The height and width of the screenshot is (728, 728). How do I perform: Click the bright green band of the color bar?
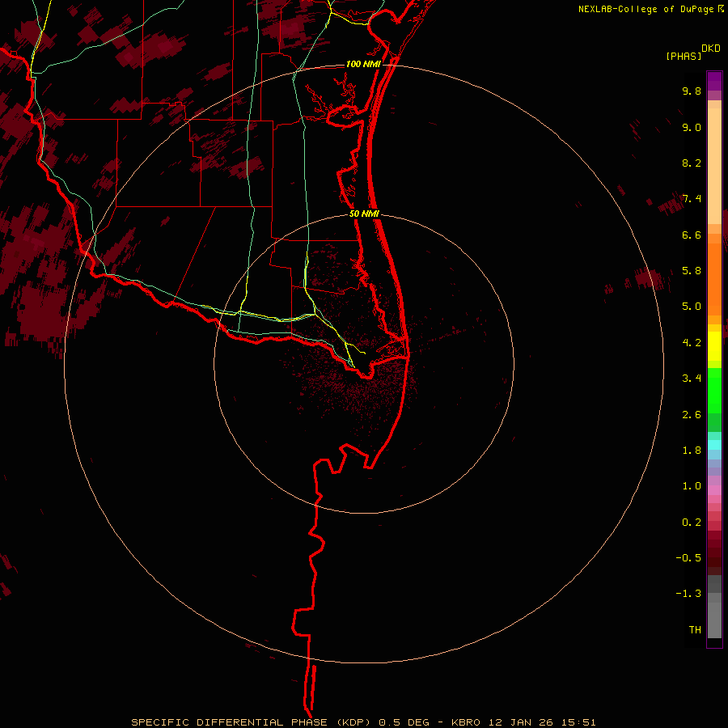point(714,390)
